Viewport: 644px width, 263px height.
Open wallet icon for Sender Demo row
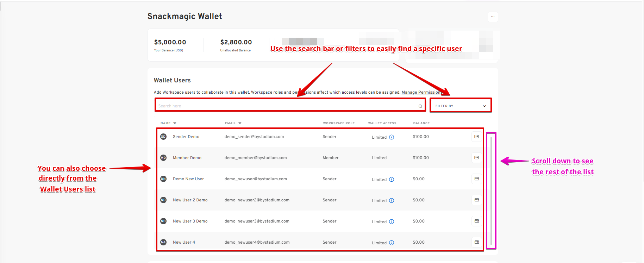coord(476,137)
